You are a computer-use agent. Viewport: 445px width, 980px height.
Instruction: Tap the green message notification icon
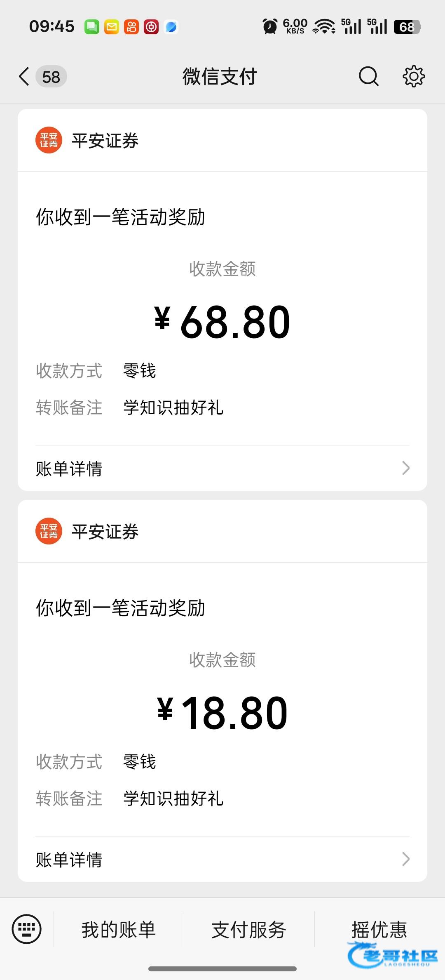tap(92, 27)
